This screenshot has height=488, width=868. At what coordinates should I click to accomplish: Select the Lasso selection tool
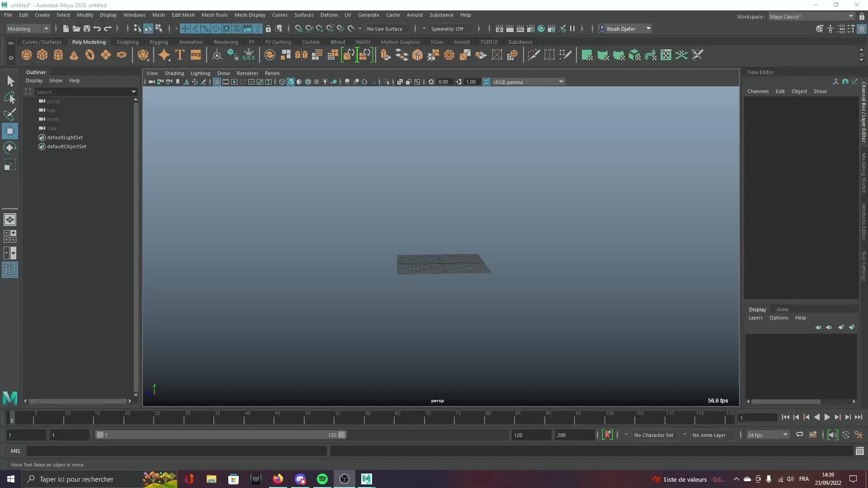[10, 98]
